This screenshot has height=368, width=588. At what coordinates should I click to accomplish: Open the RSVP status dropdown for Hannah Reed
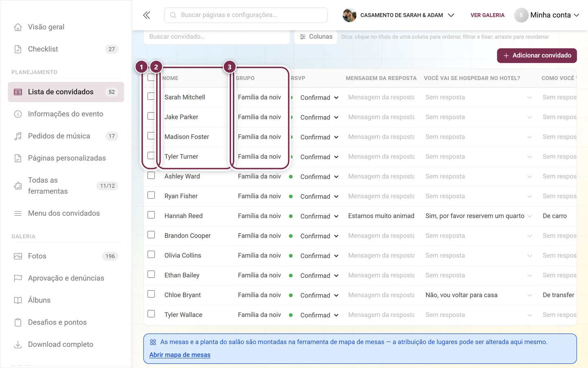coord(319,216)
